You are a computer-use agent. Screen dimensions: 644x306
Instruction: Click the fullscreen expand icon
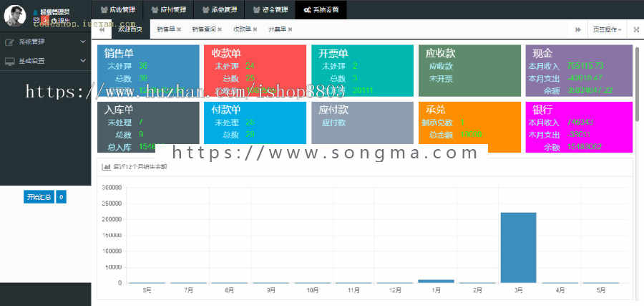(637, 29)
